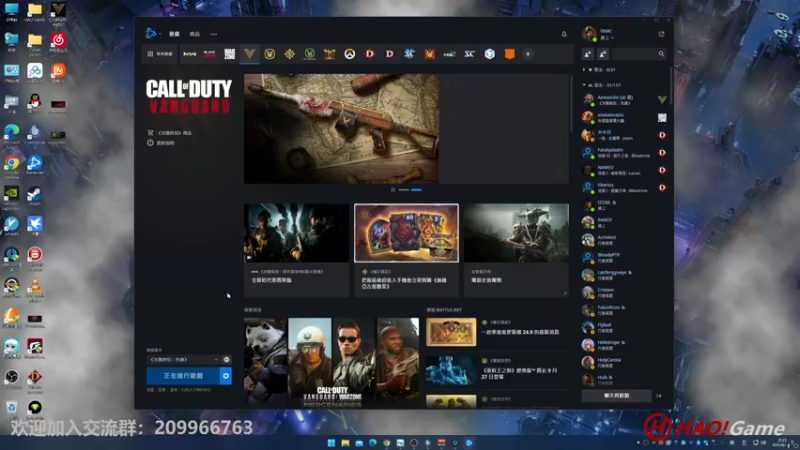Expand the favorites friends group
The height and width of the screenshot is (450, 800).
tap(600, 69)
